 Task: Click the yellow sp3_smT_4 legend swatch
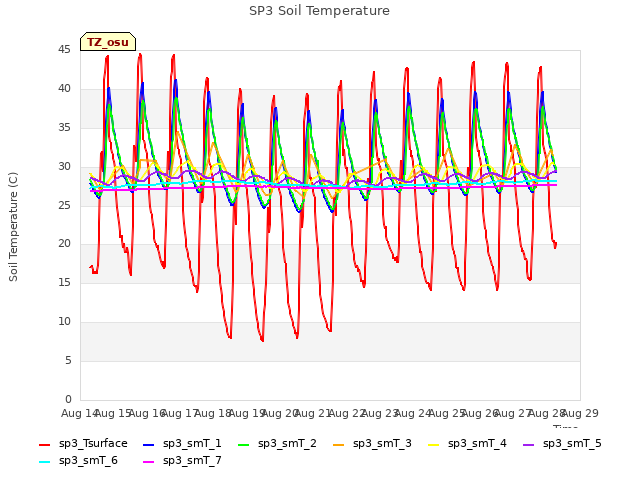[434, 444]
